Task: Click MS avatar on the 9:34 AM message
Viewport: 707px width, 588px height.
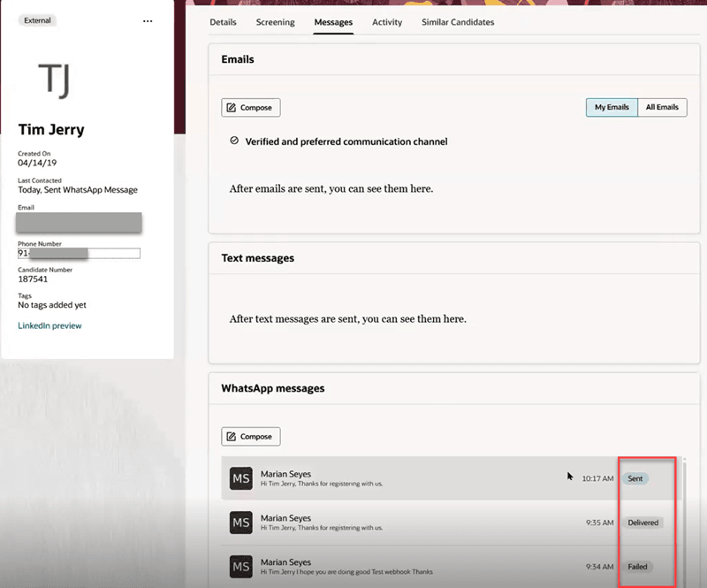Action: pyautogui.click(x=240, y=567)
